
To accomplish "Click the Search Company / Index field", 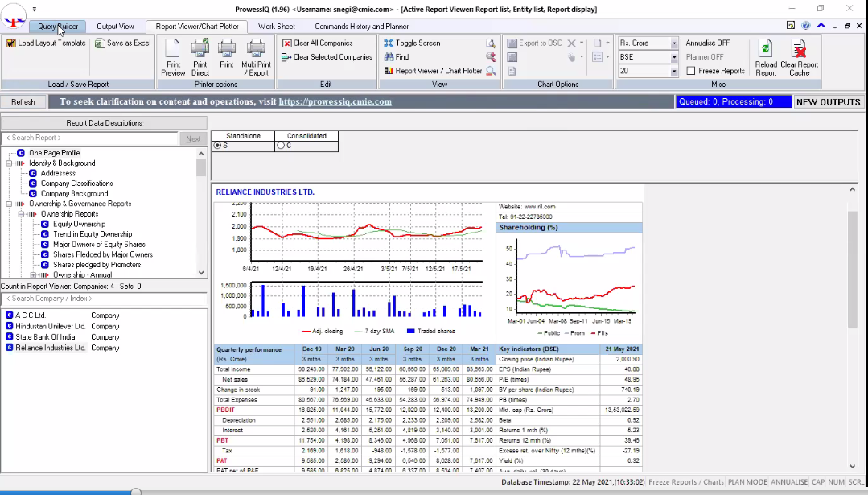I will coord(103,299).
